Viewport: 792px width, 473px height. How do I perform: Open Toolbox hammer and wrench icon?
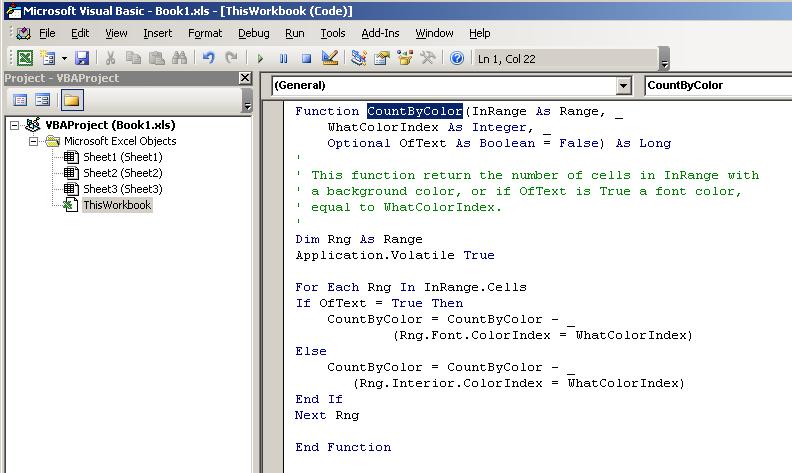click(x=428, y=58)
